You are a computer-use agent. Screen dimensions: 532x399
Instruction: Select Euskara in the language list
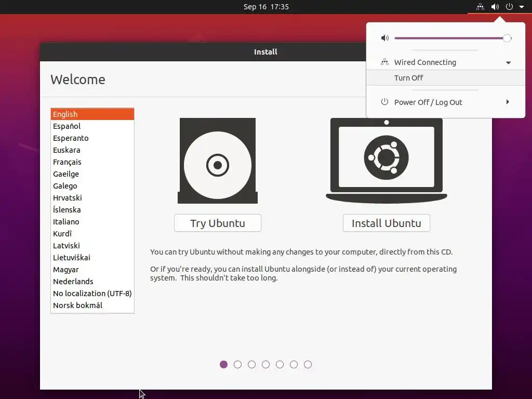tap(92, 150)
